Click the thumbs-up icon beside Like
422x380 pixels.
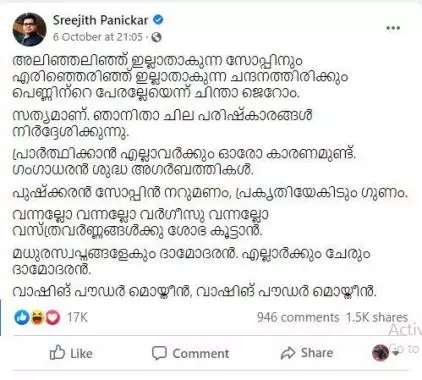pos(57,353)
